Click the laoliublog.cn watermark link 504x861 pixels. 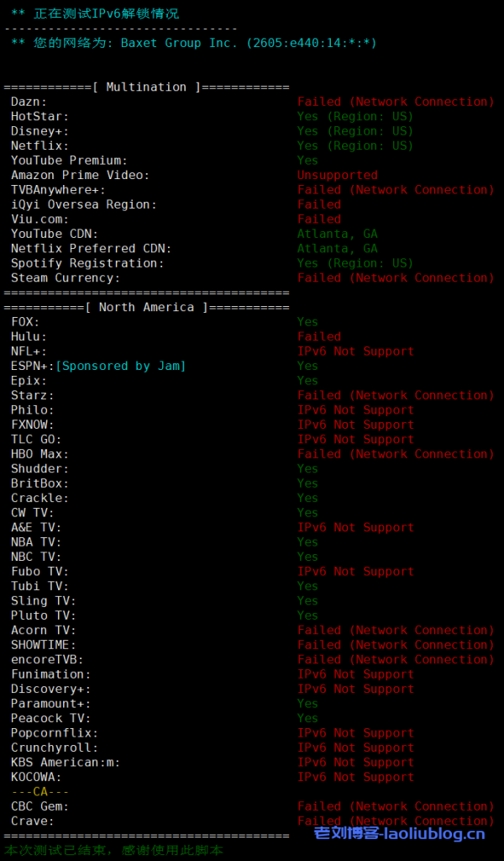tap(399, 834)
